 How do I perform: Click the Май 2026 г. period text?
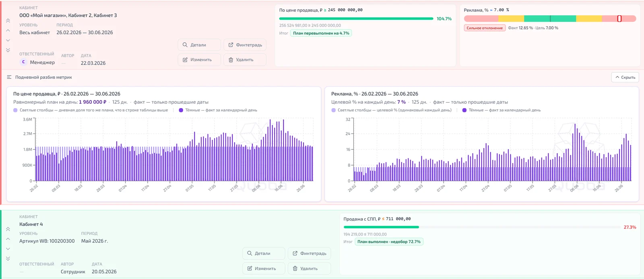pyautogui.click(x=95, y=241)
